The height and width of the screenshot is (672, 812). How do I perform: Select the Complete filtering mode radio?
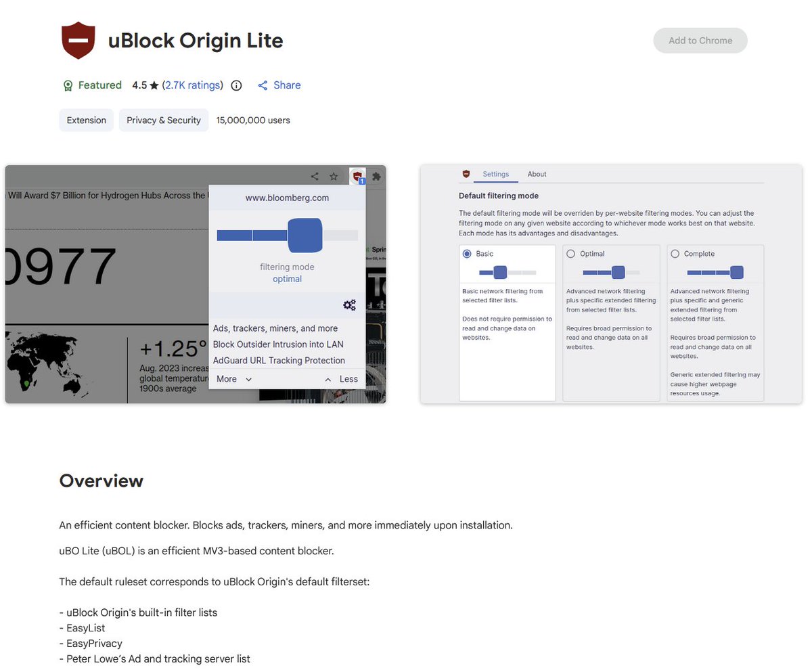[675, 254]
